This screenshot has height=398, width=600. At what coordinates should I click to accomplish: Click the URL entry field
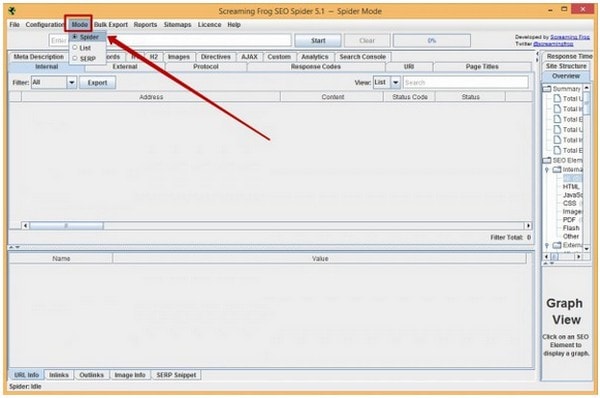pyautogui.click(x=170, y=41)
